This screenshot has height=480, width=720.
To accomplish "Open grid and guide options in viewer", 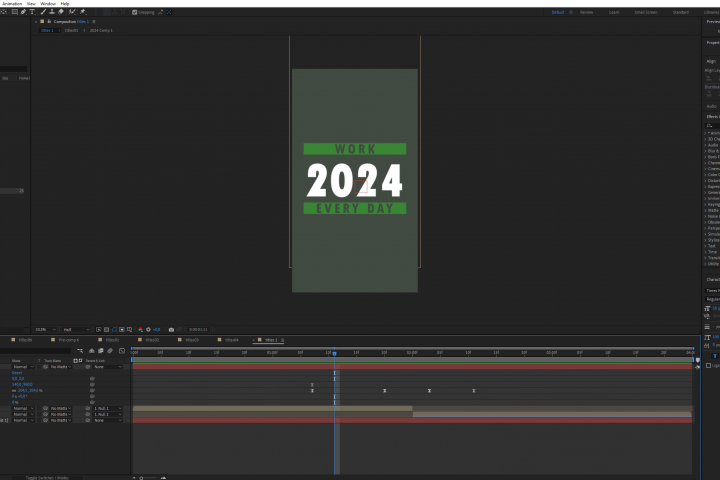I will pyautogui.click(x=129, y=329).
